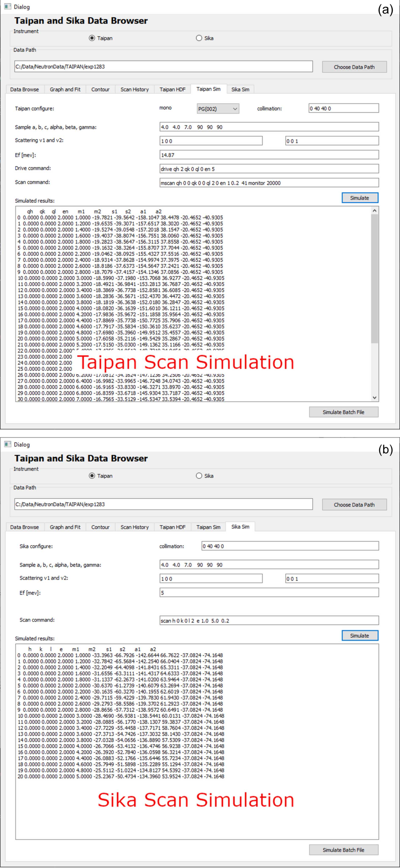Open Scan History tab in bottom dialog (b)

coord(135,527)
